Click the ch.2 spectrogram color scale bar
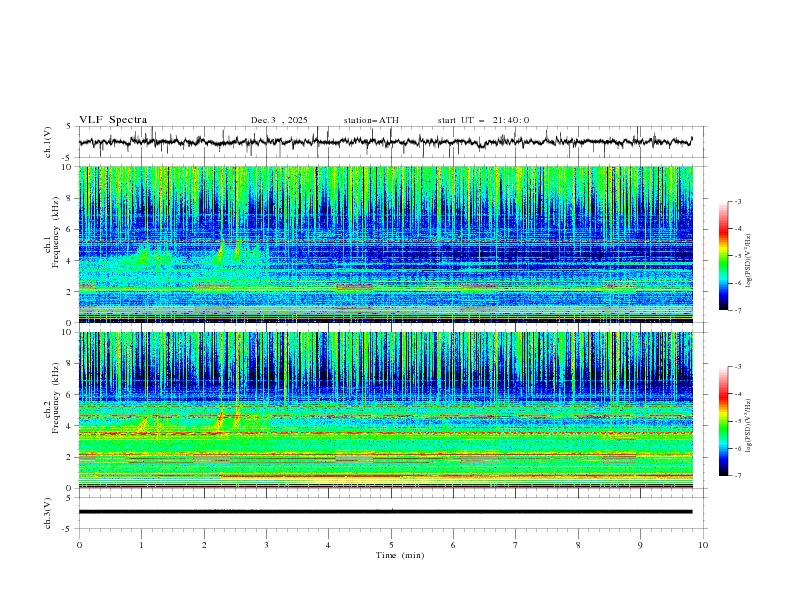 click(x=723, y=421)
